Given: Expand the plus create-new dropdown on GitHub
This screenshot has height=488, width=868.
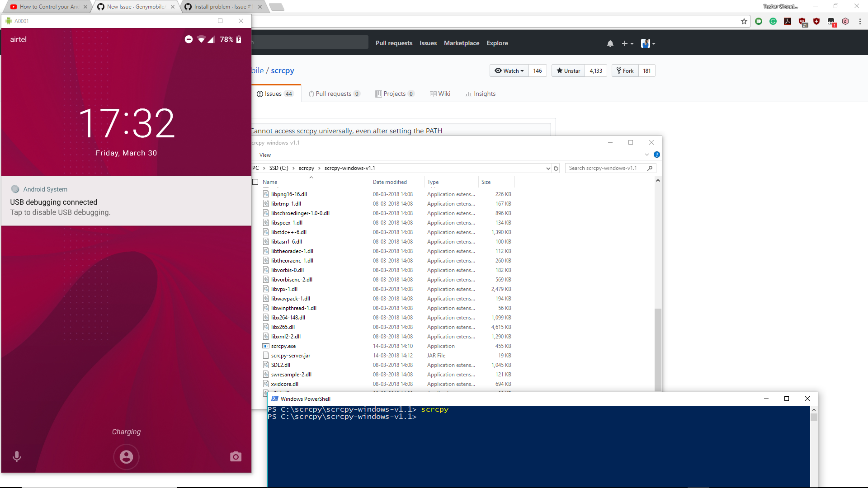Looking at the screenshot, I should click(627, 43).
